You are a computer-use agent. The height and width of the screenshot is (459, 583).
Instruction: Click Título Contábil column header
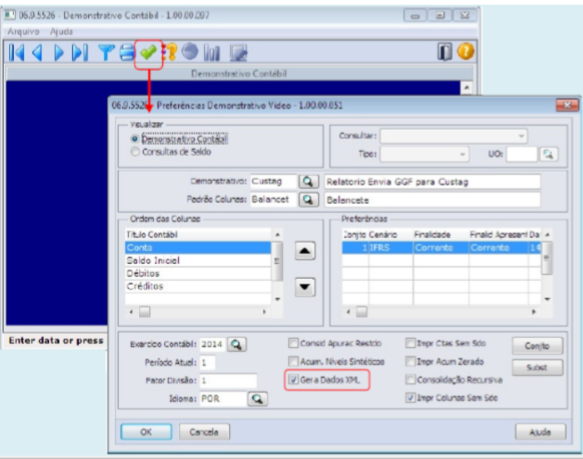(x=198, y=235)
